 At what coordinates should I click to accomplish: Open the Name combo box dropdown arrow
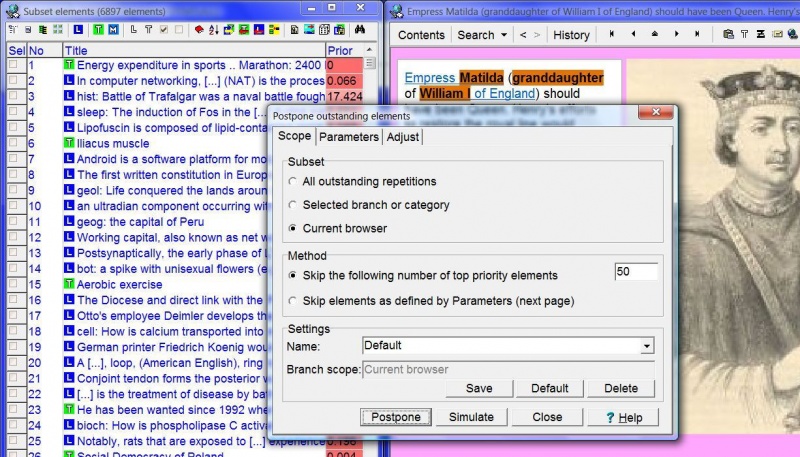(646, 346)
